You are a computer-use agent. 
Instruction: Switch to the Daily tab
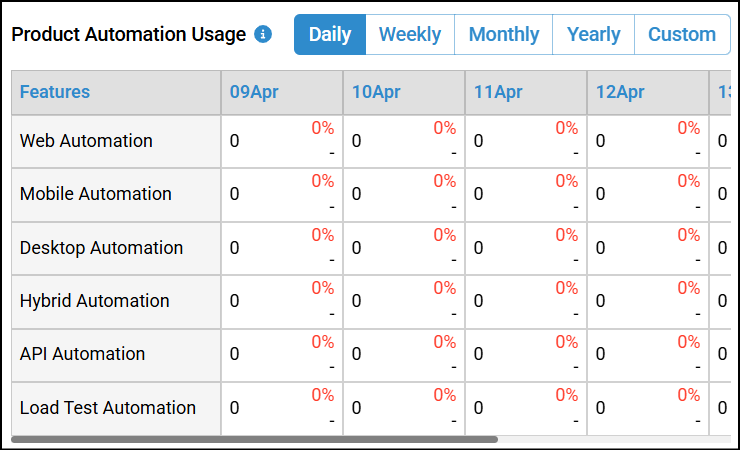point(329,34)
